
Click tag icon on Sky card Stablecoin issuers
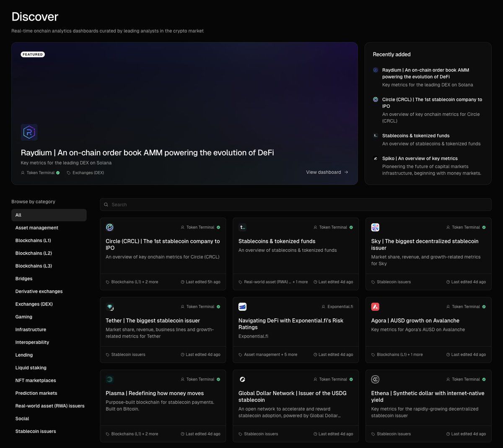[373, 282]
